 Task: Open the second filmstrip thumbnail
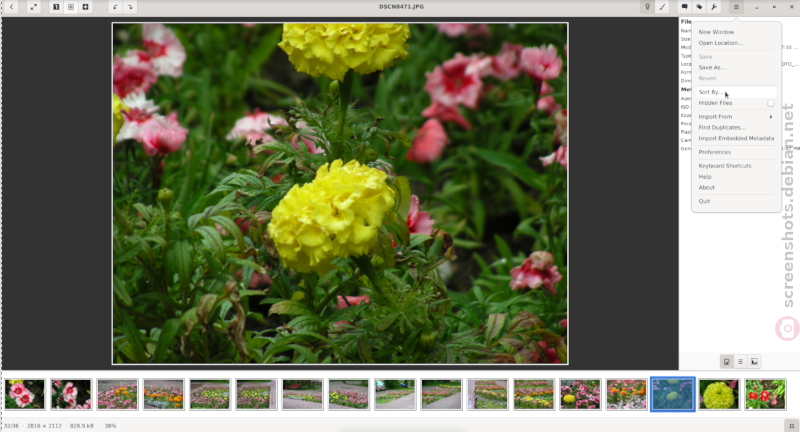71,394
